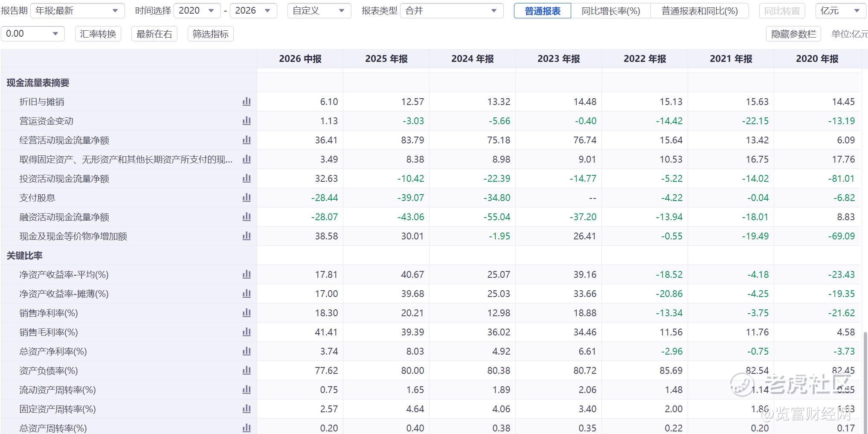Open chart icon for 流动资产周转率(%) row

click(x=247, y=390)
